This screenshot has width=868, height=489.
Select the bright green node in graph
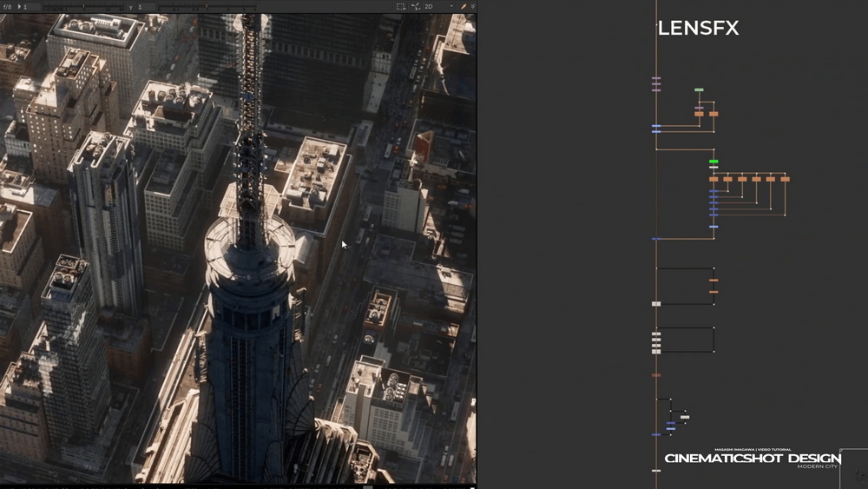coord(713,162)
